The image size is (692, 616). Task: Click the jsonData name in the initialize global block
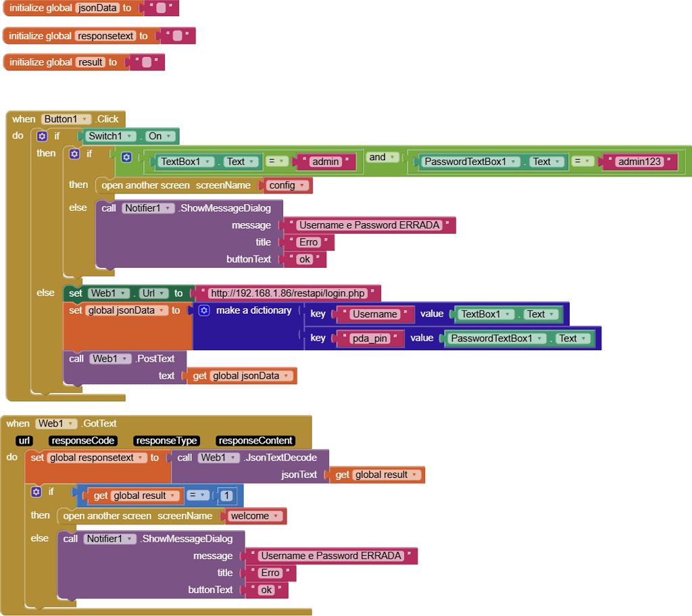pyautogui.click(x=97, y=9)
